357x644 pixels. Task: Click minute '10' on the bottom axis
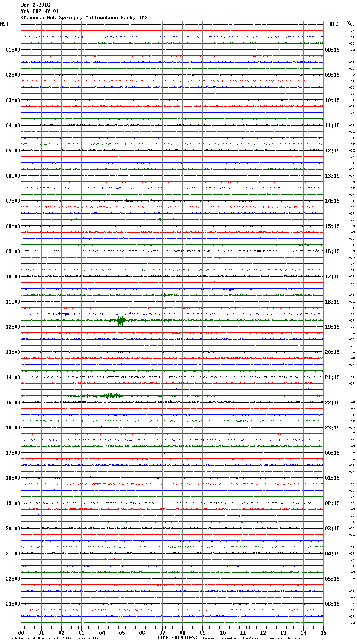click(x=223, y=633)
